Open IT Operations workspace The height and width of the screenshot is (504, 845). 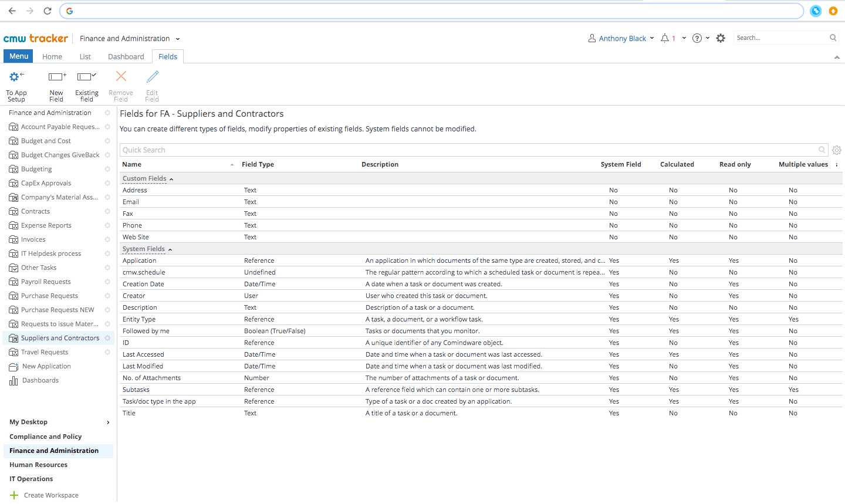tap(31, 479)
